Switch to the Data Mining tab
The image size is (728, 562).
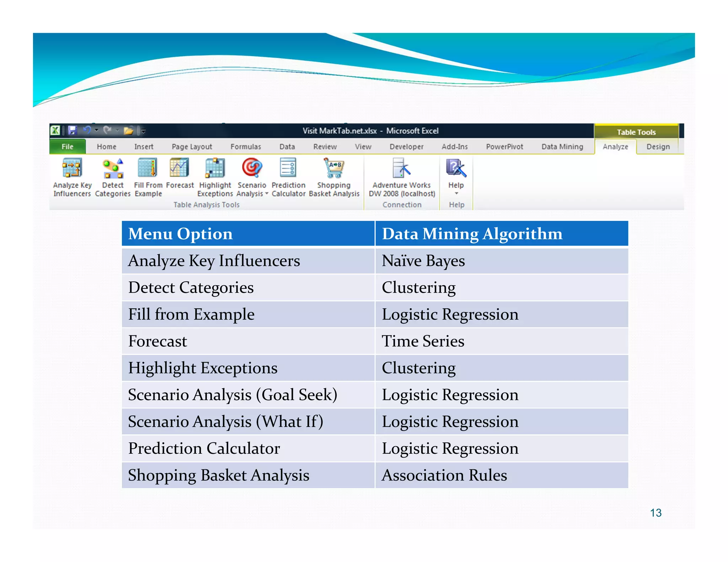tap(562, 147)
